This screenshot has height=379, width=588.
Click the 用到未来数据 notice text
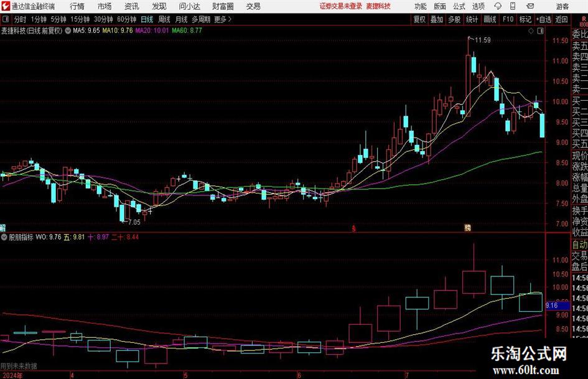(19, 366)
